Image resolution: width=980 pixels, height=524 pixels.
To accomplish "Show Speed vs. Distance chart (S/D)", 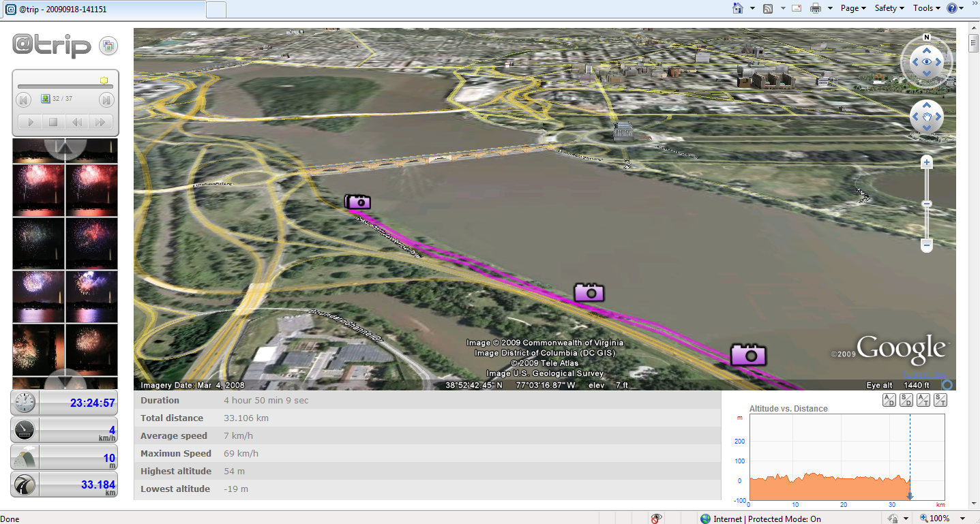I will [x=906, y=400].
